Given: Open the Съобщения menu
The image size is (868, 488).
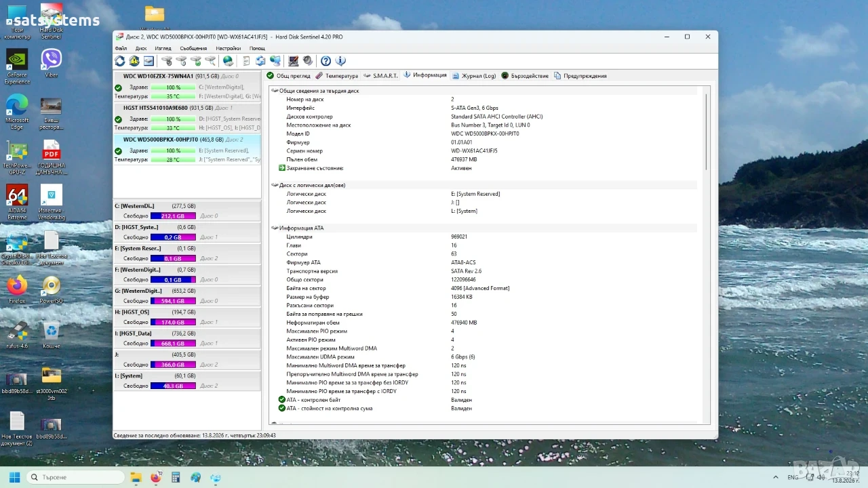Looking at the screenshot, I should [x=193, y=48].
